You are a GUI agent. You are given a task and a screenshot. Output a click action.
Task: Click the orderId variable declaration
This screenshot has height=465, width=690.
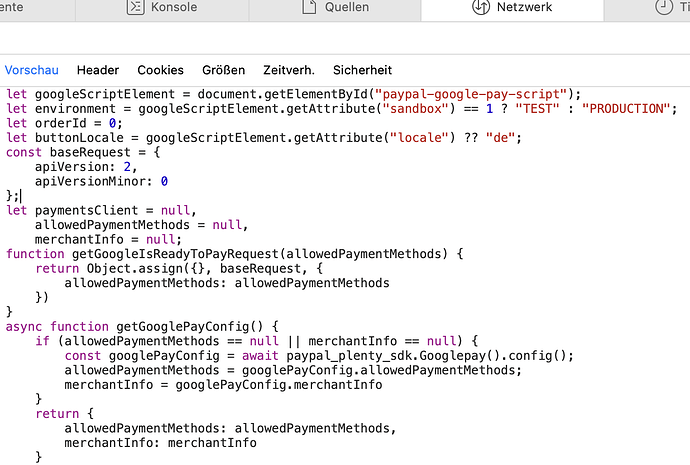pos(64,123)
